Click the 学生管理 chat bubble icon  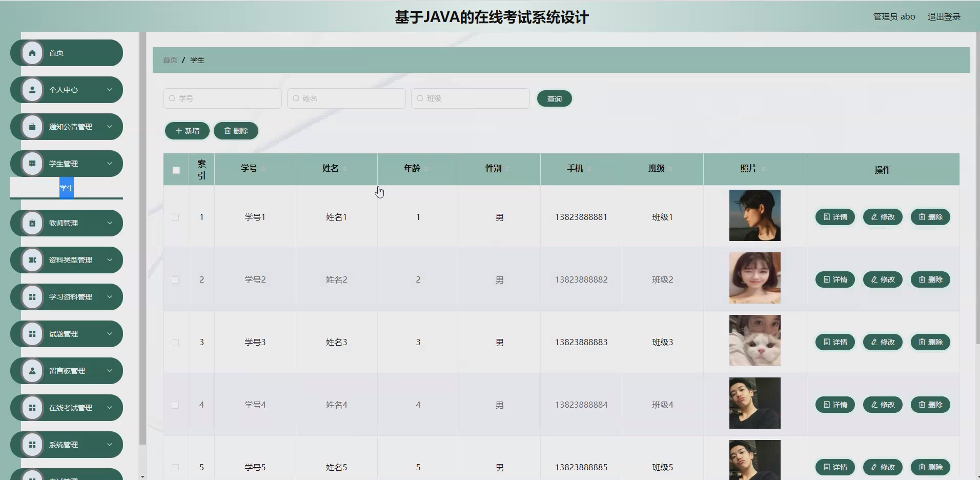click(32, 163)
